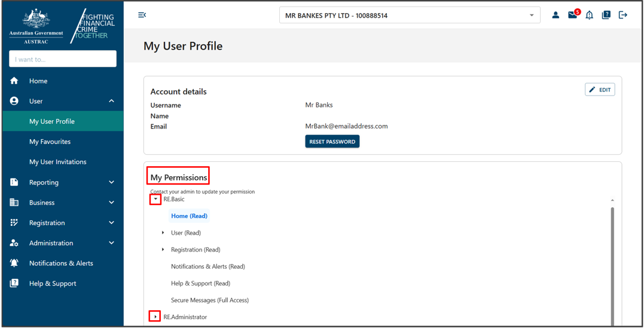Expand the Administration menu chevron
This screenshot has height=328, width=644.
coord(111,243)
